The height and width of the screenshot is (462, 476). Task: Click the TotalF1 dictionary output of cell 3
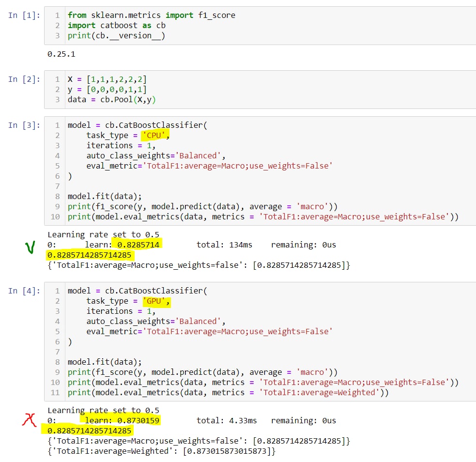coord(199,265)
